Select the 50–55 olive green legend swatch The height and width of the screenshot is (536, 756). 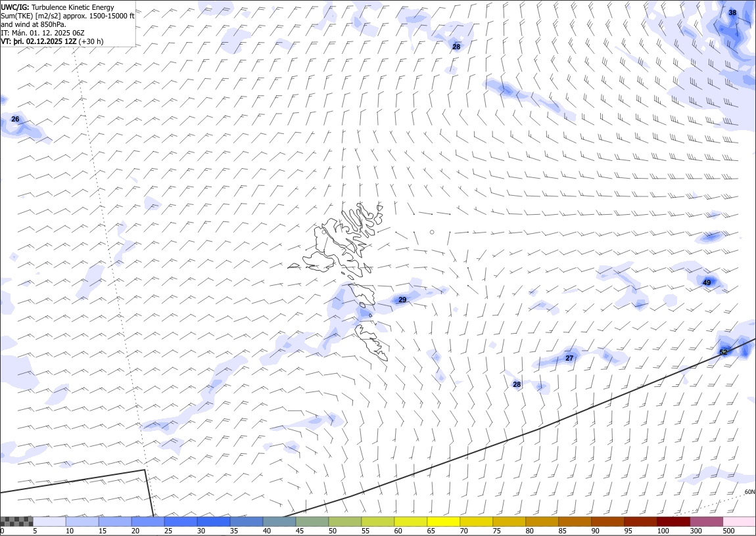[x=344, y=522]
